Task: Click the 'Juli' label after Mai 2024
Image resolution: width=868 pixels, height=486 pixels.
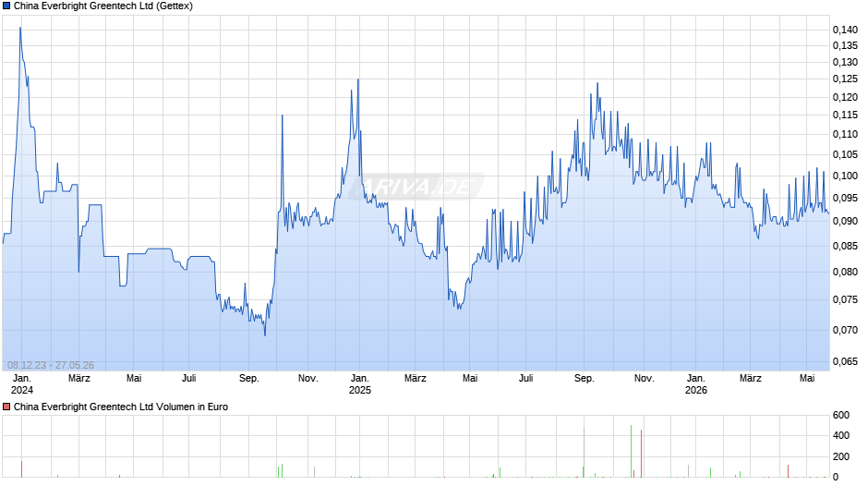Action: pos(188,379)
